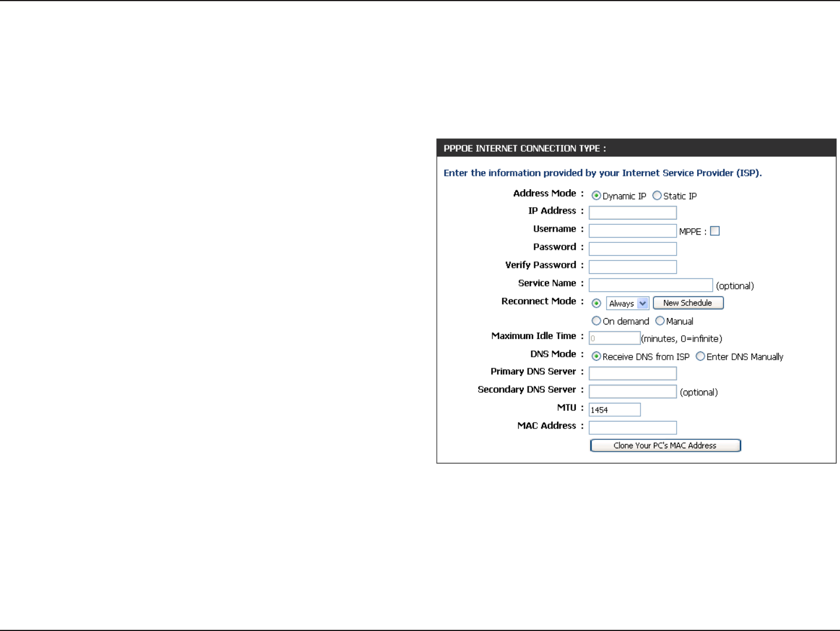This screenshot has height=631, width=840.
Task: Click the New Schedule button
Action: (688, 303)
